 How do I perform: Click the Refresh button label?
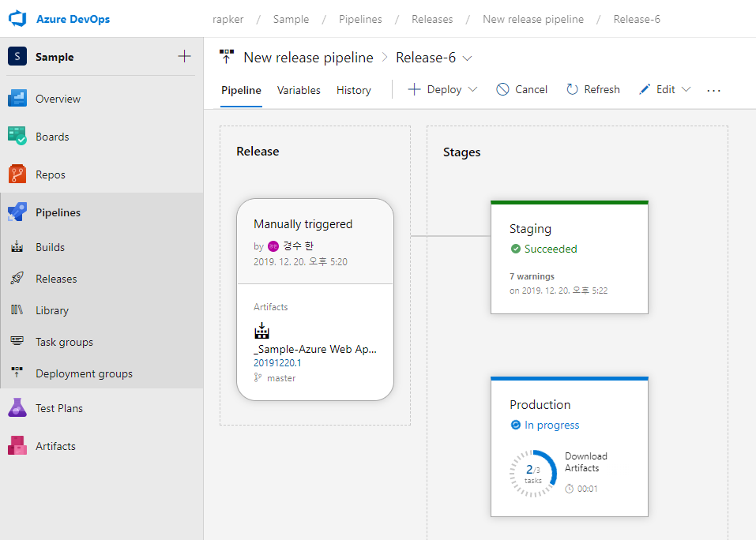pyautogui.click(x=602, y=89)
